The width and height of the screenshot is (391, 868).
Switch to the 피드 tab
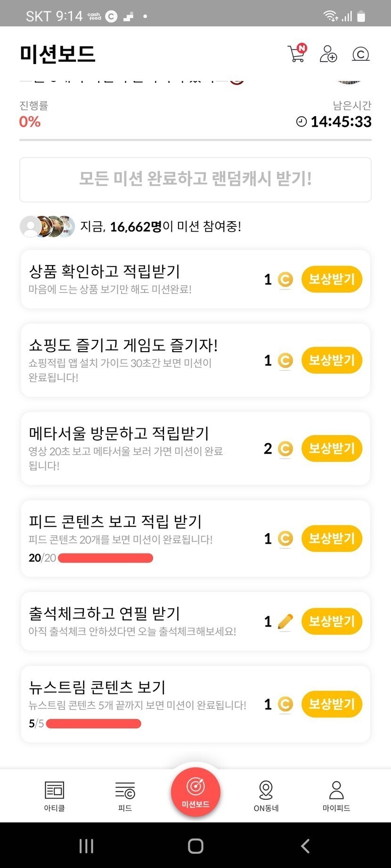tap(125, 796)
